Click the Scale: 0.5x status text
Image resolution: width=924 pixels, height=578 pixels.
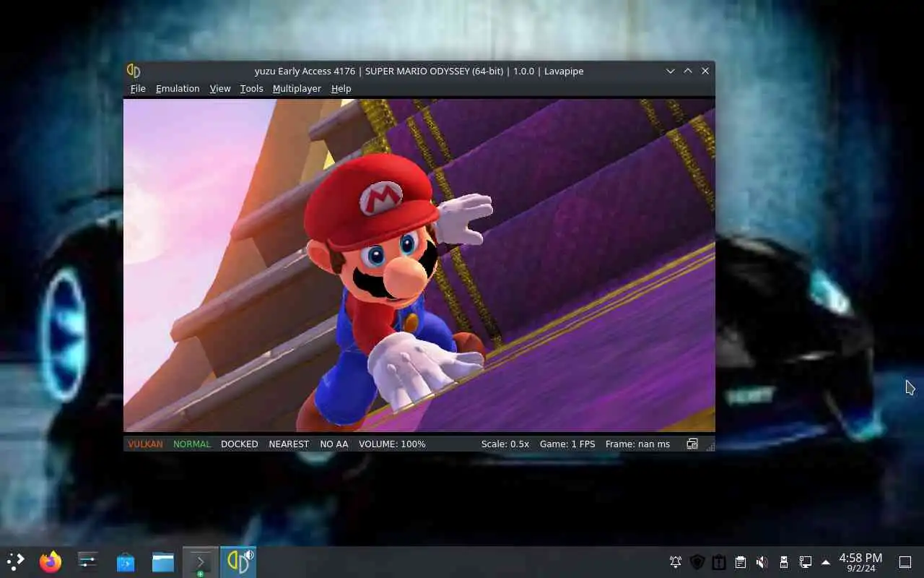click(x=505, y=444)
